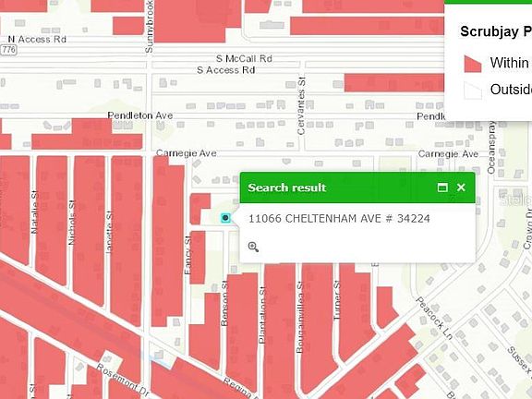Click the Bougainvillea St street label

click(x=299, y=317)
